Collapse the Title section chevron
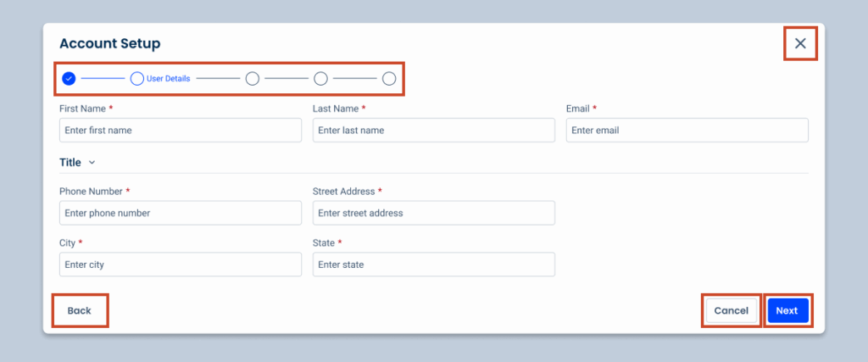The width and height of the screenshot is (868, 362). (92, 162)
